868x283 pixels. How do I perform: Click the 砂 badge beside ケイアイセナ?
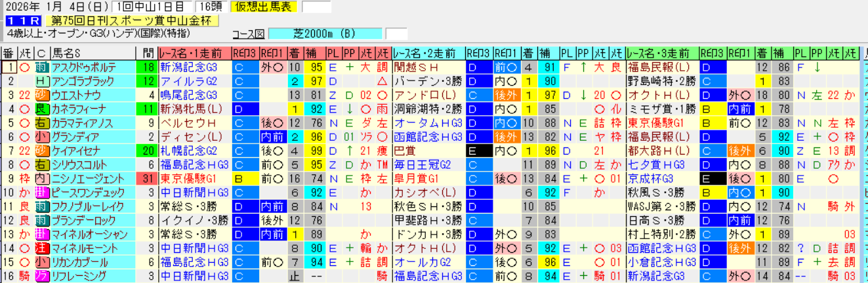coord(42,151)
